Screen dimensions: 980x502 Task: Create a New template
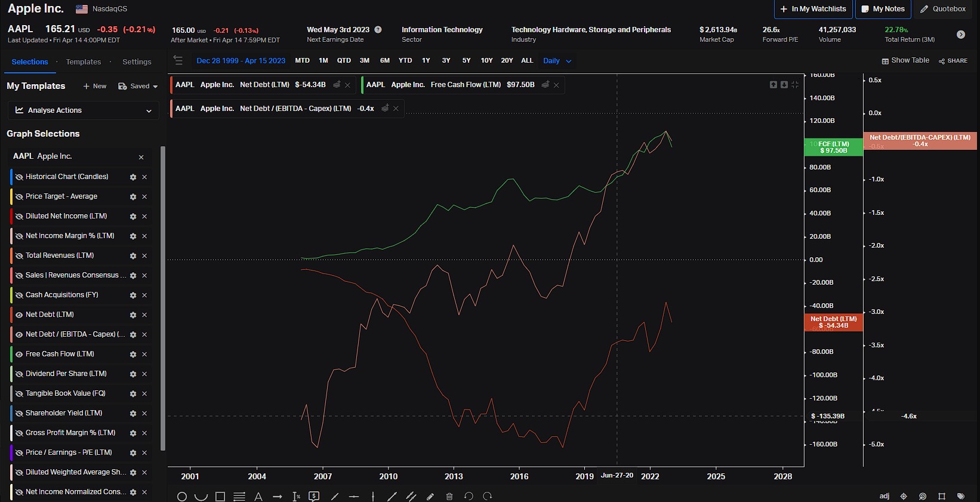click(95, 86)
